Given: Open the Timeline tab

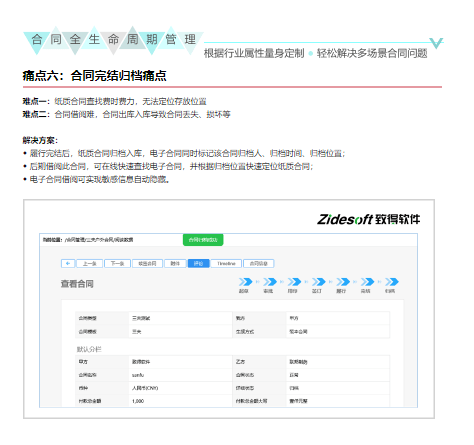Looking at the screenshot, I should tap(226, 263).
